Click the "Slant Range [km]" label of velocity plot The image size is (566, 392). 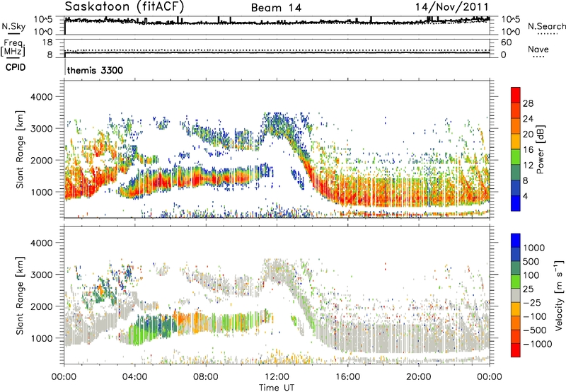[x=20, y=296]
